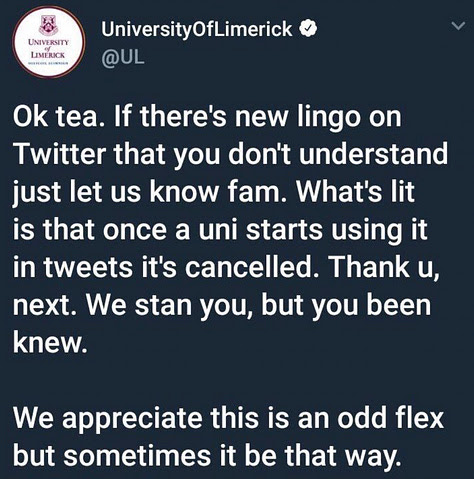474x479 pixels.
Task: Tap the word "stan" in the tweet
Action: 163,305
